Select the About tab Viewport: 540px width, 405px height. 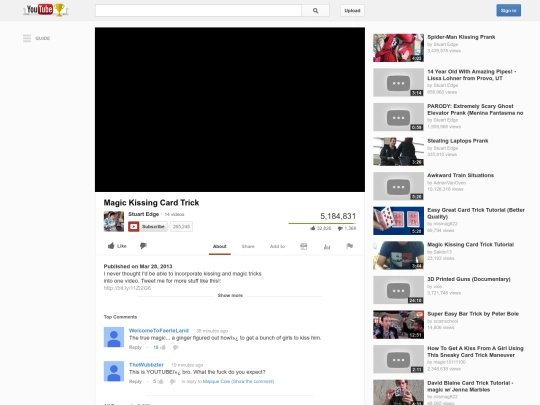pyautogui.click(x=220, y=246)
